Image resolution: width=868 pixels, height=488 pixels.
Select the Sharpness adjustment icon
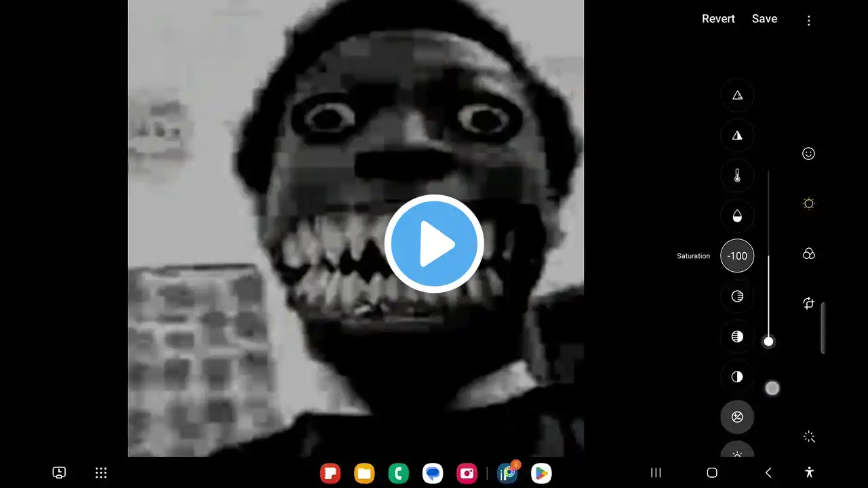(737, 136)
